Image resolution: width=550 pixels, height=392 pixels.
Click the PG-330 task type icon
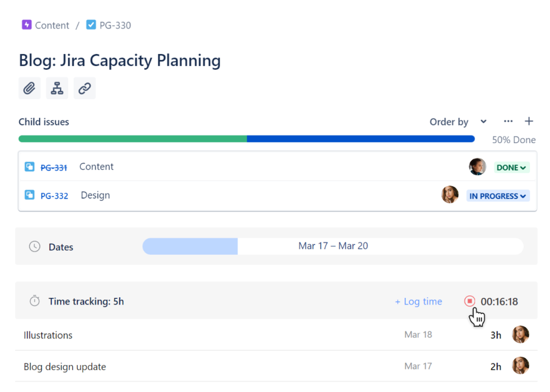coord(91,25)
